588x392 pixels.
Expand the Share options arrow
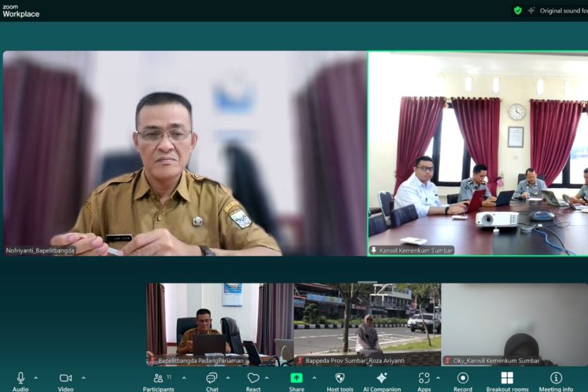(314, 378)
